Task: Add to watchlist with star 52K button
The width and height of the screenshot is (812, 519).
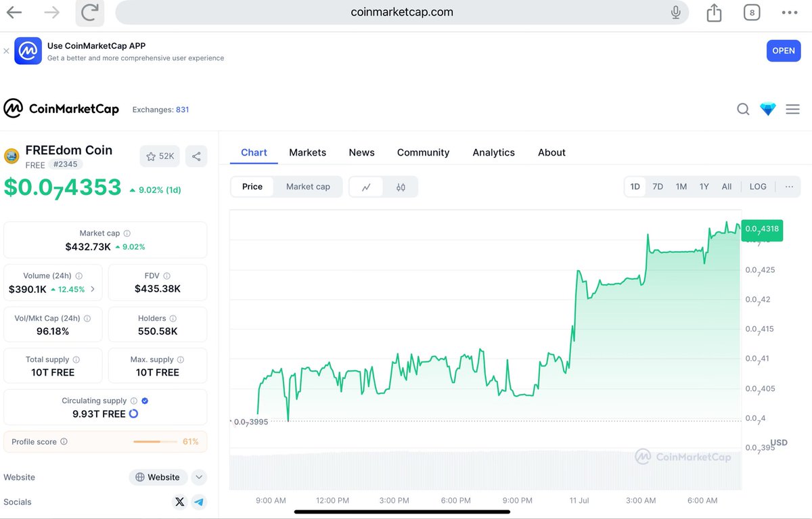Action: click(160, 156)
